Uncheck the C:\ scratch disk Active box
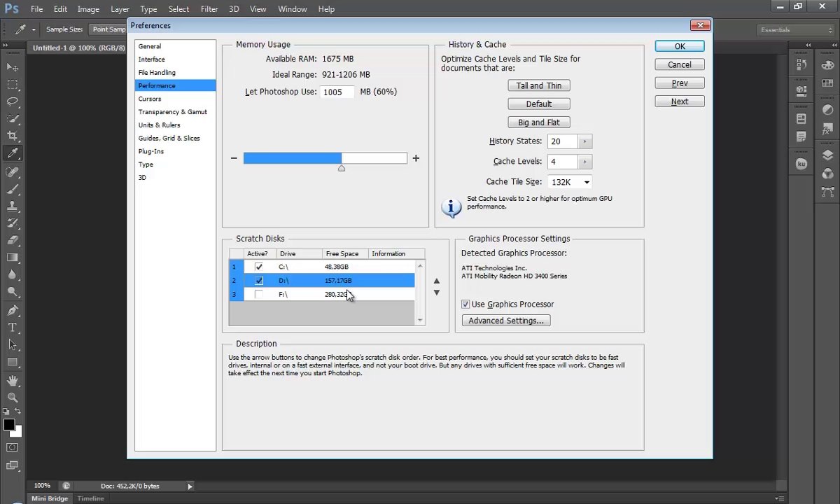This screenshot has width=840, height=504. coord(259,267)
